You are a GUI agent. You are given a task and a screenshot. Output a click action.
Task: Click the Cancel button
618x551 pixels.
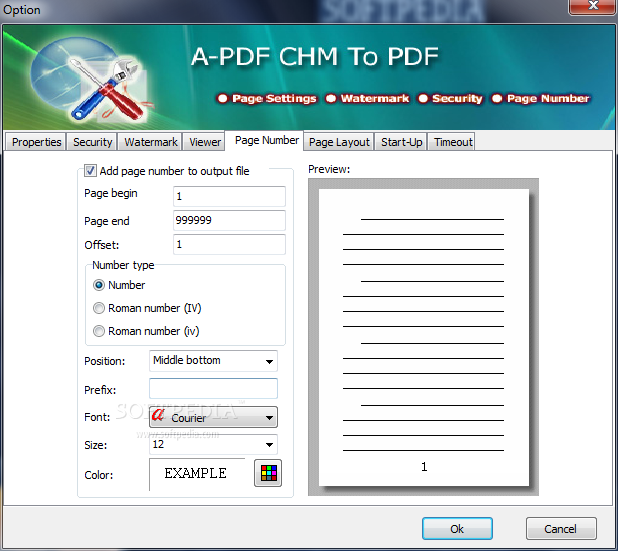[561, 529]
